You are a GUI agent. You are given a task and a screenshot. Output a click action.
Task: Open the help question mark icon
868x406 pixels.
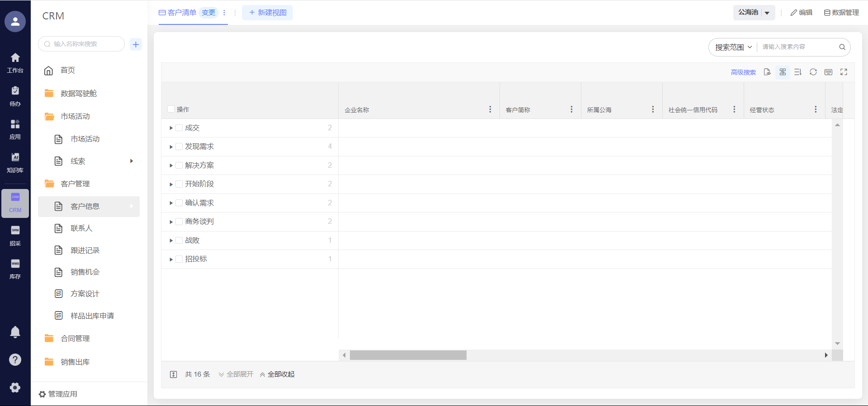(x=15, y=359)
